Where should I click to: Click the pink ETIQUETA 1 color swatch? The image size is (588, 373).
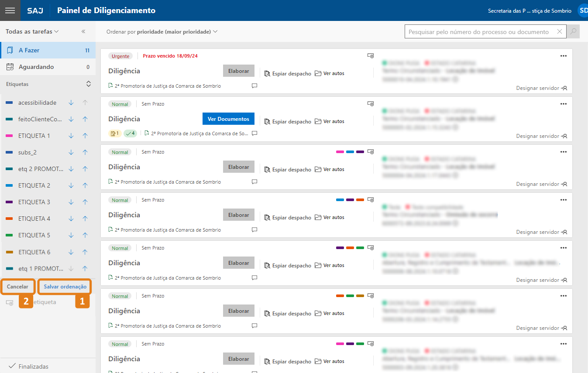pos(10,136)
